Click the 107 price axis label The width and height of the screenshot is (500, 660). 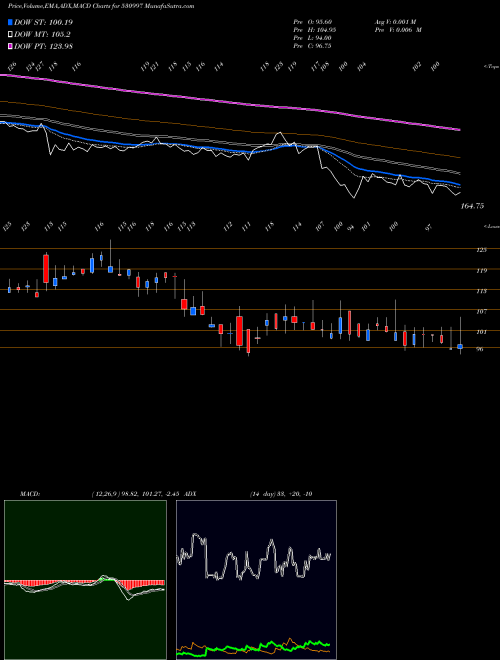pyautogui.click(x=481, y=311)
